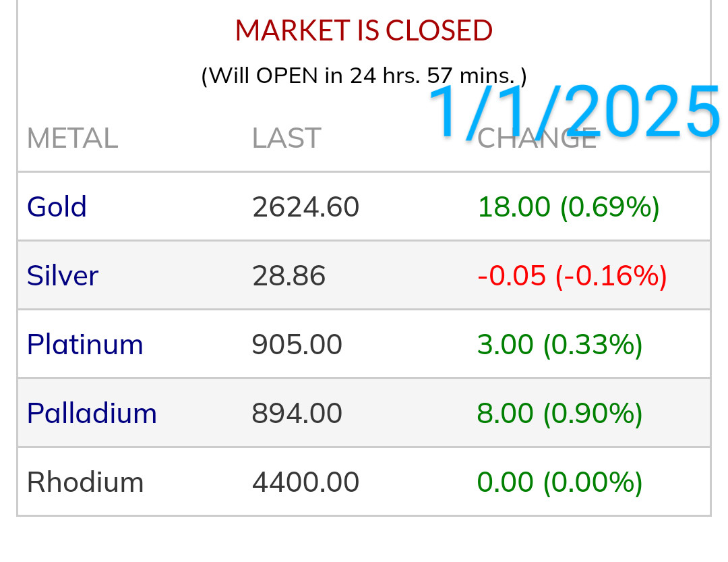The width and height of the screenshot is (728, 562).
Task: Click Palladium's change value 8.00 (0.90%)
Action: tap(559, 413)
